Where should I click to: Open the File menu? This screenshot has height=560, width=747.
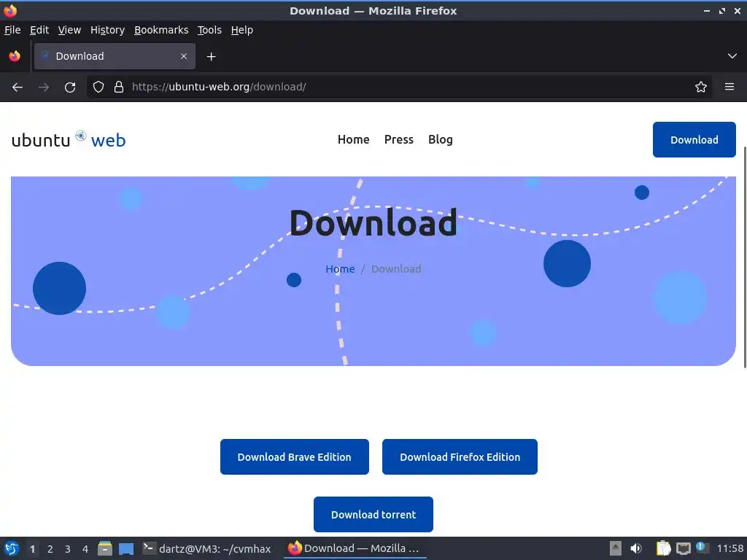point(12,30)
